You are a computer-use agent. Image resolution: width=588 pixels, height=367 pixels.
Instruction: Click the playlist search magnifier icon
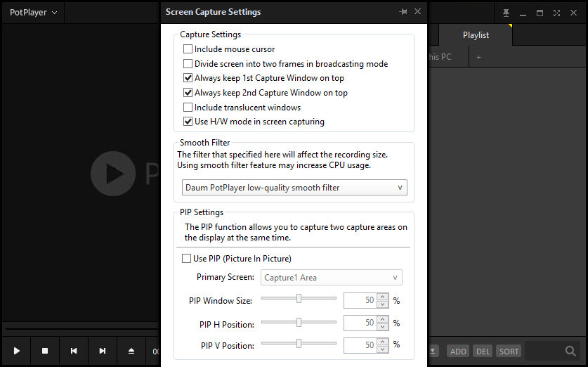coord(570,352)
